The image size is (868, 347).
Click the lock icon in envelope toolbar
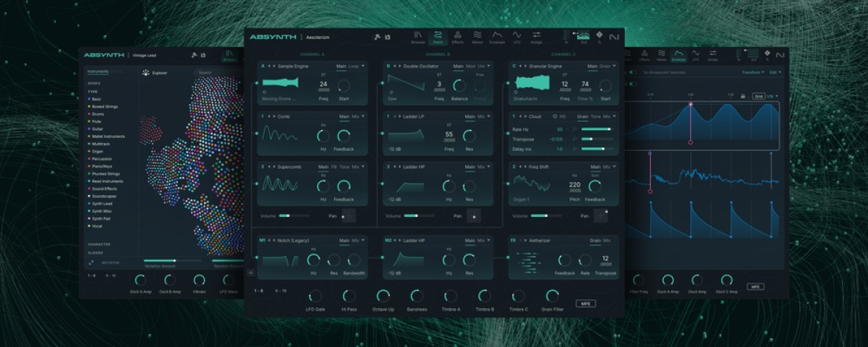[742, 95]
